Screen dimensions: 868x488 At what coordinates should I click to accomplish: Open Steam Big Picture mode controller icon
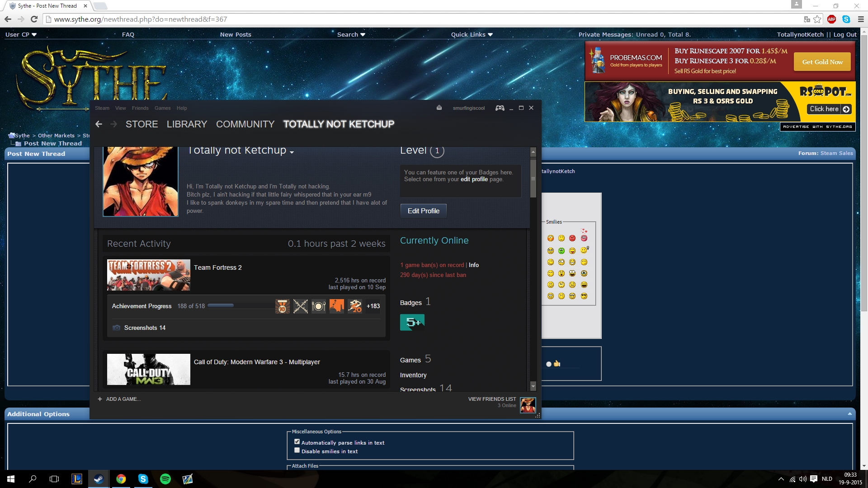[500, 108]
